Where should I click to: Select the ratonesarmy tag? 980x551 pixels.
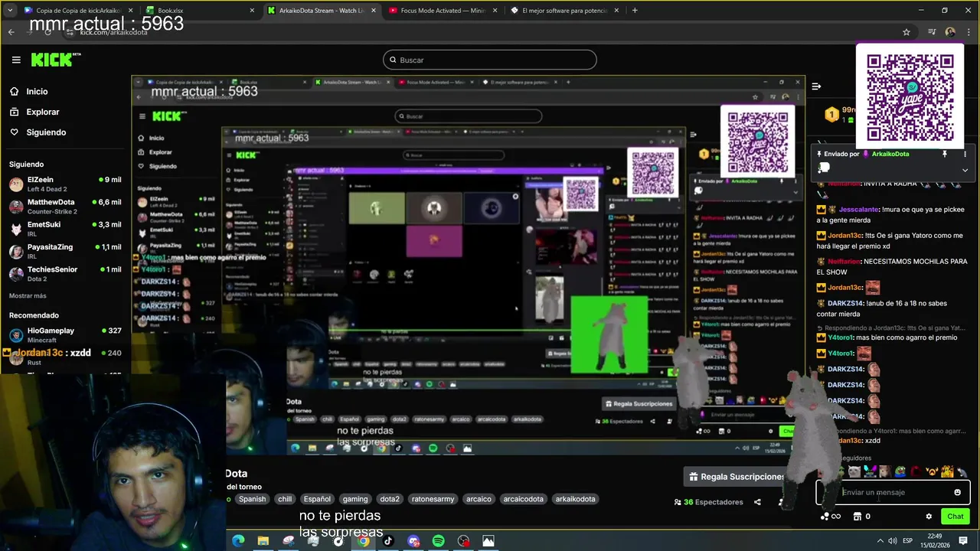pos(433,499)
